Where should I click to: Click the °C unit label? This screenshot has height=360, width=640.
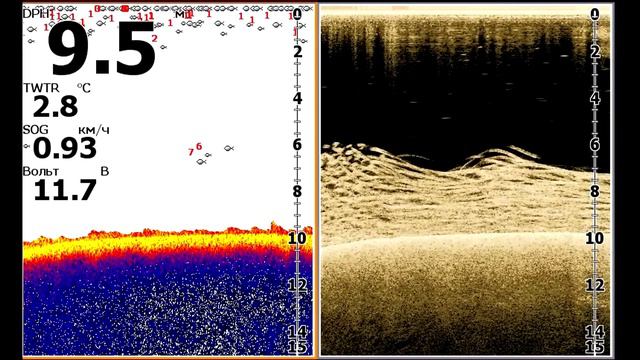pyautogui.click(x=84, y=88)
